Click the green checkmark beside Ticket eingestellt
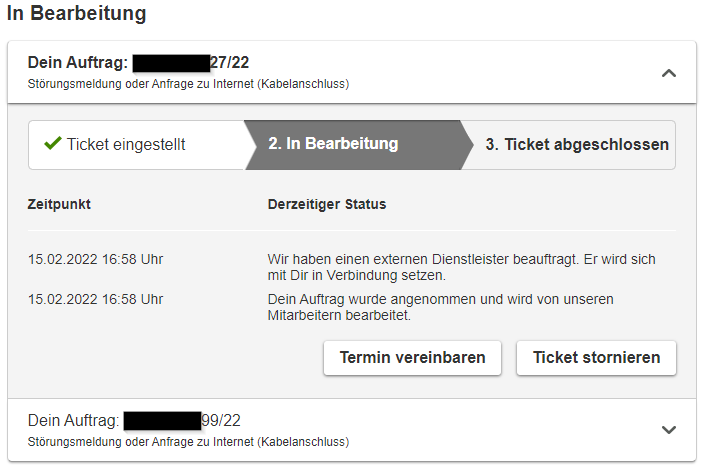The width and height of the screenshot is (705, 471). coord(53,144)
